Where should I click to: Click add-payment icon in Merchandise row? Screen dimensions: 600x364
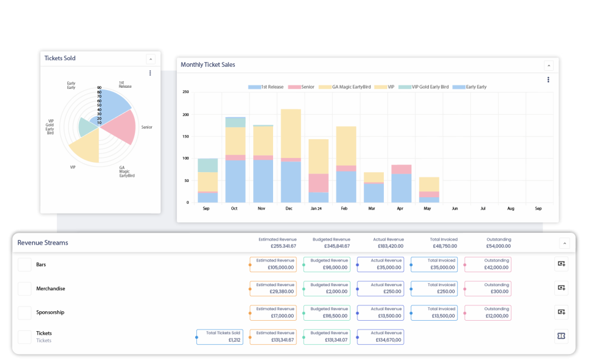click(561, 288)
